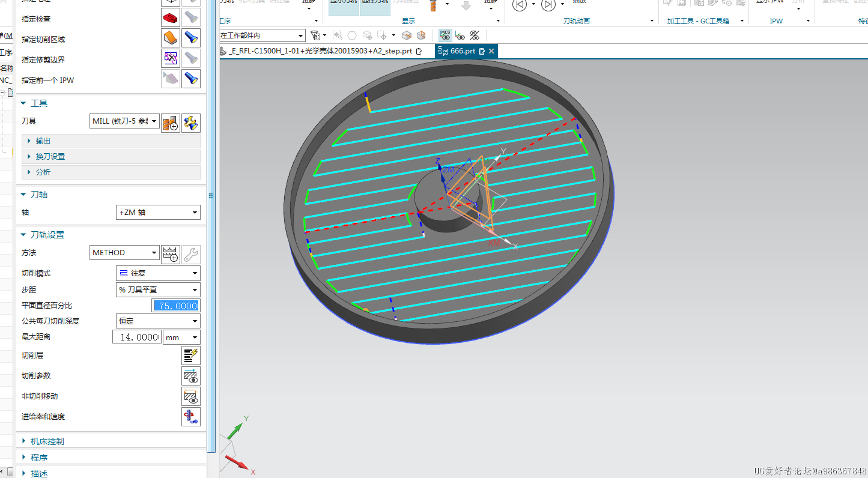Open the mm unit dropdown for 最大距离
Viewport: 868px width, 478px height.
[182, 337]
